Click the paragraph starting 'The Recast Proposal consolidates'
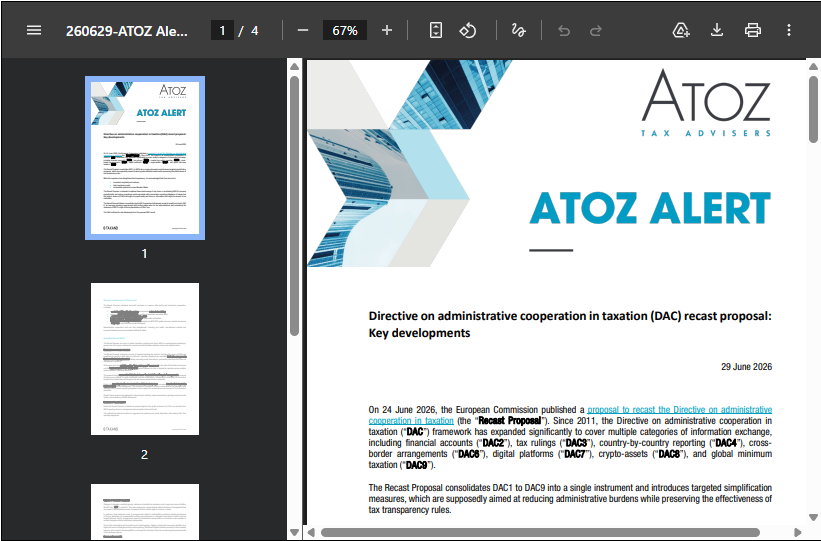The height and width of the screenshot is (541, 821). point(570,499)
